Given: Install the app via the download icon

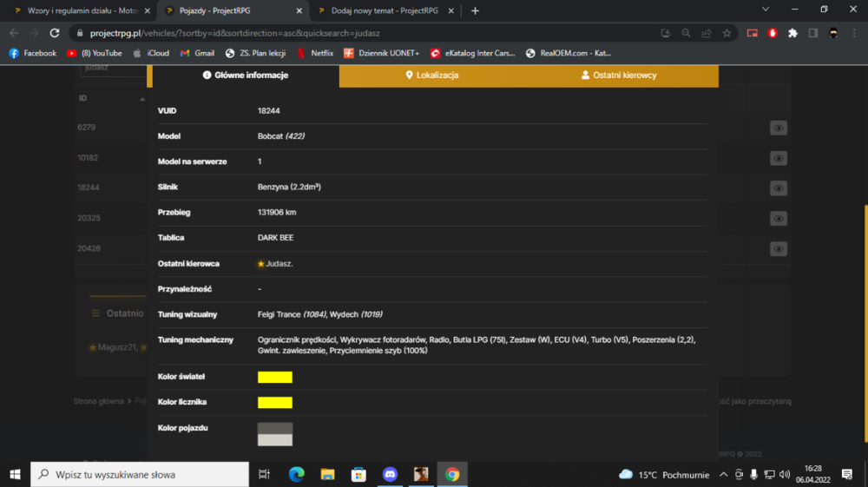Looking at the screenshot, I should 666,33.
